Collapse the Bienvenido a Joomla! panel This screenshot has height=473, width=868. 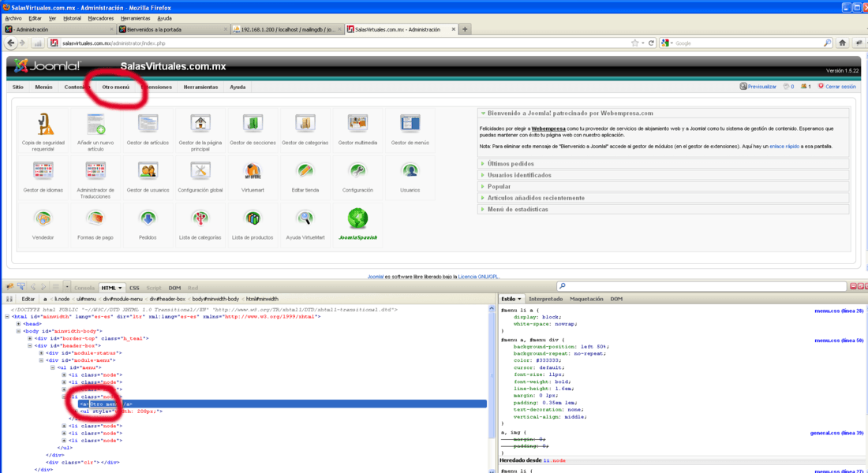point(663,113)
